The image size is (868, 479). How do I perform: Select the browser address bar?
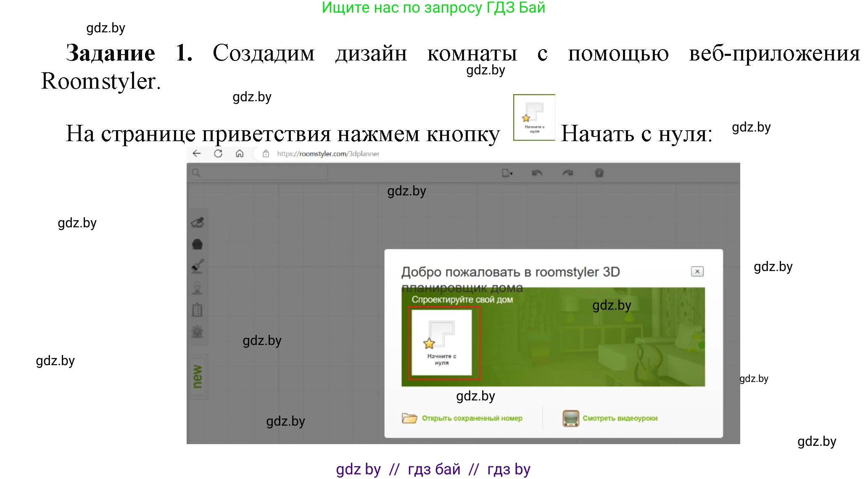(x=328, y=154)
